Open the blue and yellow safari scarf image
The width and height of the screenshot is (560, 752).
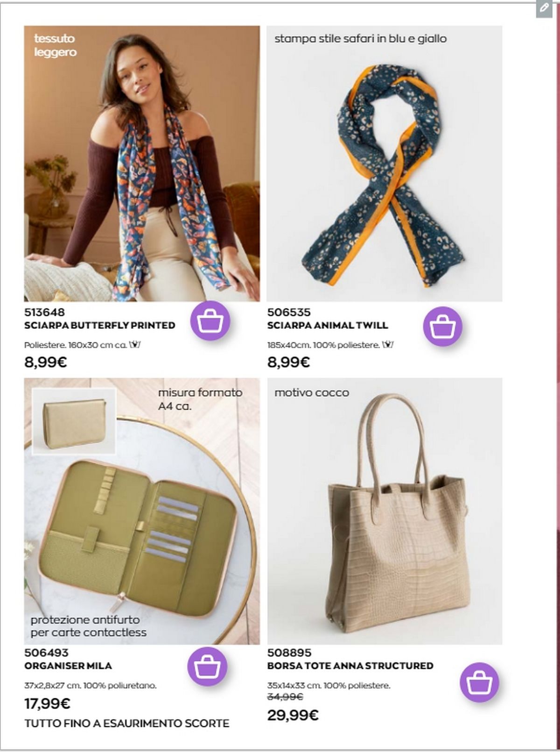click(x=385, y=163)
